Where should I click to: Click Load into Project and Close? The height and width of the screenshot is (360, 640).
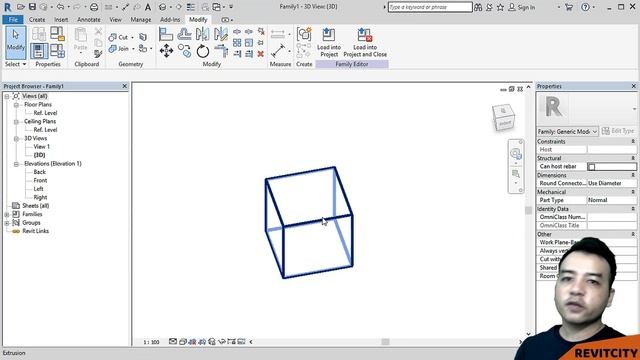click(365, 42)
